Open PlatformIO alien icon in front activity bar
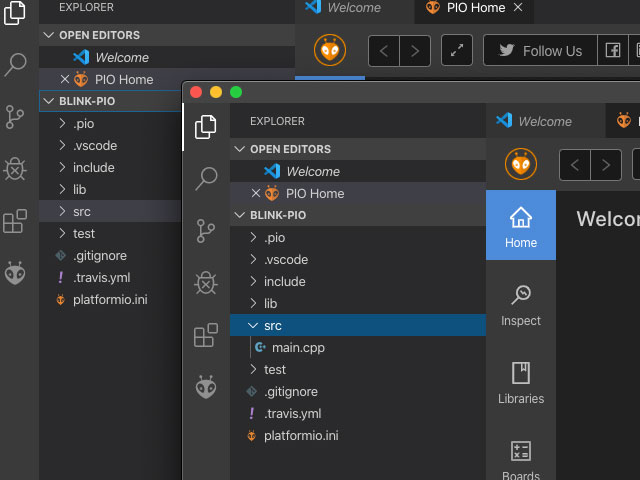The image size is (640, 480). coord(206,387)
